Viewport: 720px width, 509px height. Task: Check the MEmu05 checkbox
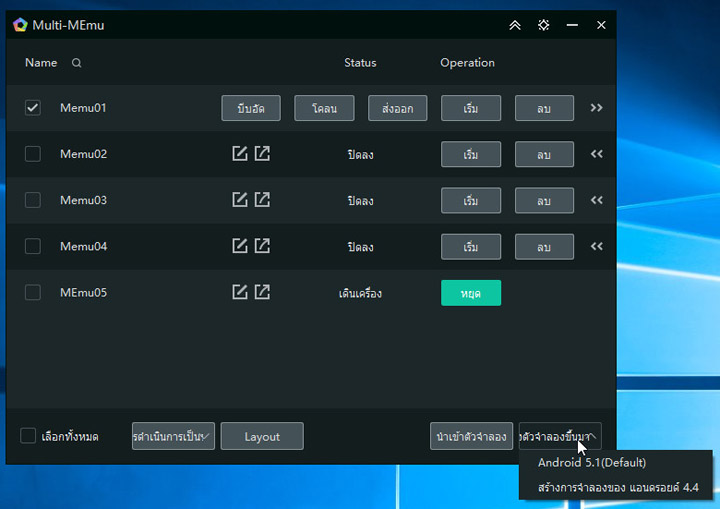[x=33, y=292]
